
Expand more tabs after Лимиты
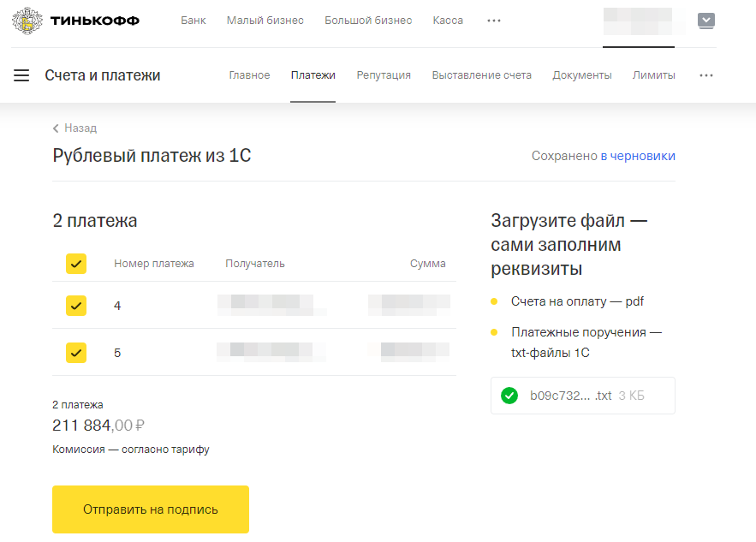pyautogui.click(x=706, y=75)
